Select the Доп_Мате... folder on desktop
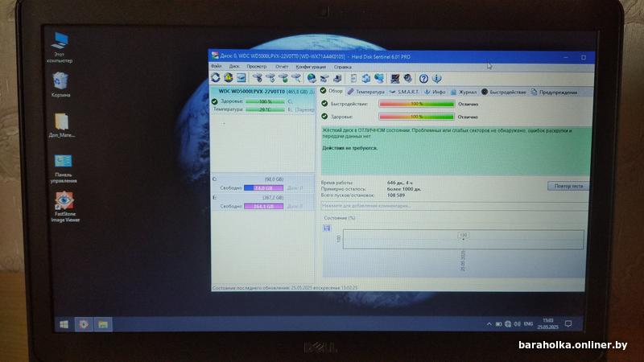 62,125
